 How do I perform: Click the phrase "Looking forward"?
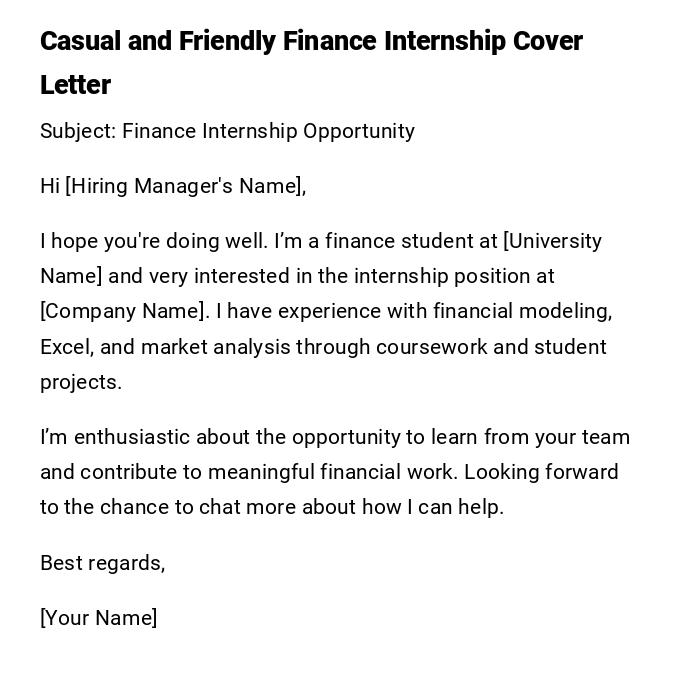pos(541,473)
